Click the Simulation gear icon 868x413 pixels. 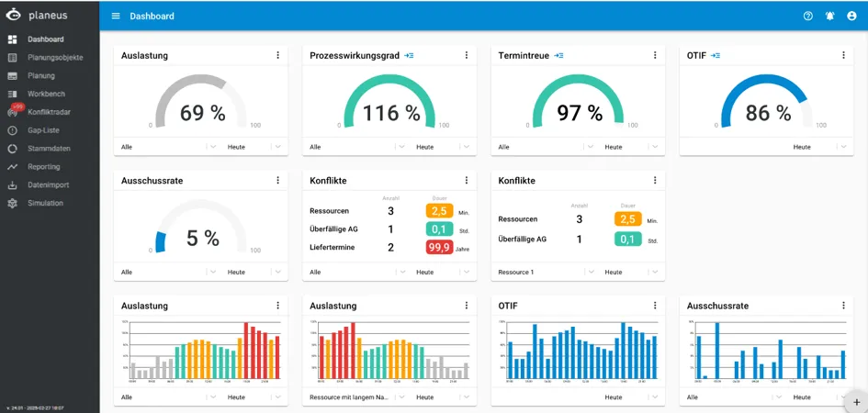[x=13, y=203]
